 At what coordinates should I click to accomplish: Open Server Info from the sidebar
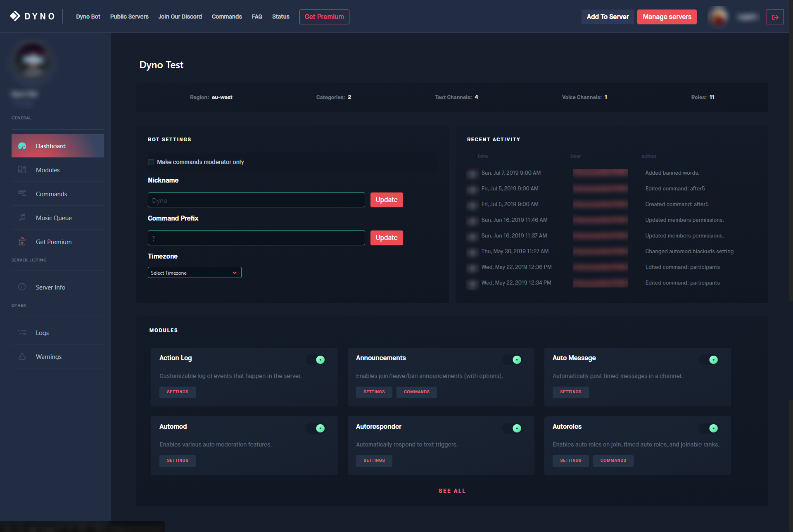point(22,287)
